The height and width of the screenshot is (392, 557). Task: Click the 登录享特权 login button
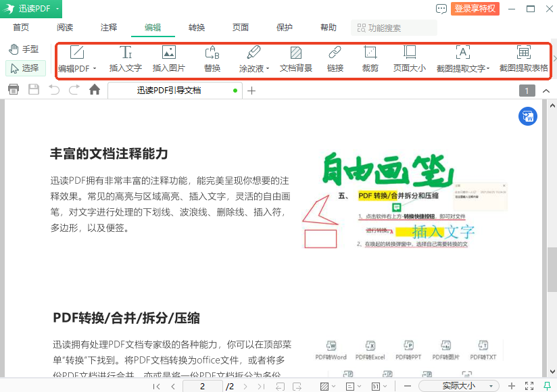[x=475, y=9]
